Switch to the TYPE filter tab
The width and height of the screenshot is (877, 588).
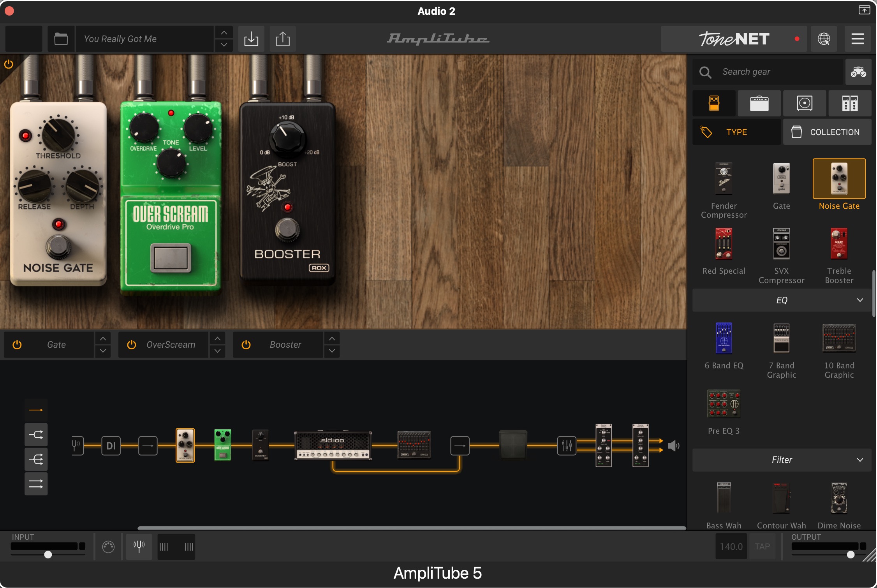737,132
